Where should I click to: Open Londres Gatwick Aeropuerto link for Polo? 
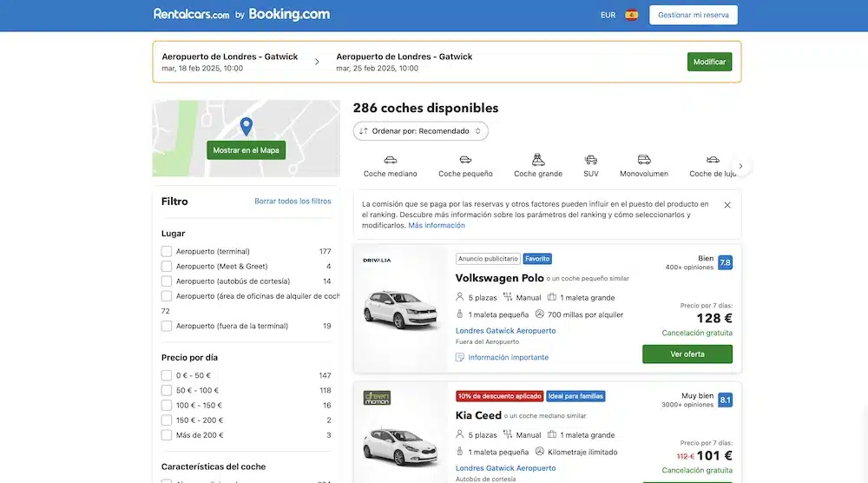coord(505,331)
